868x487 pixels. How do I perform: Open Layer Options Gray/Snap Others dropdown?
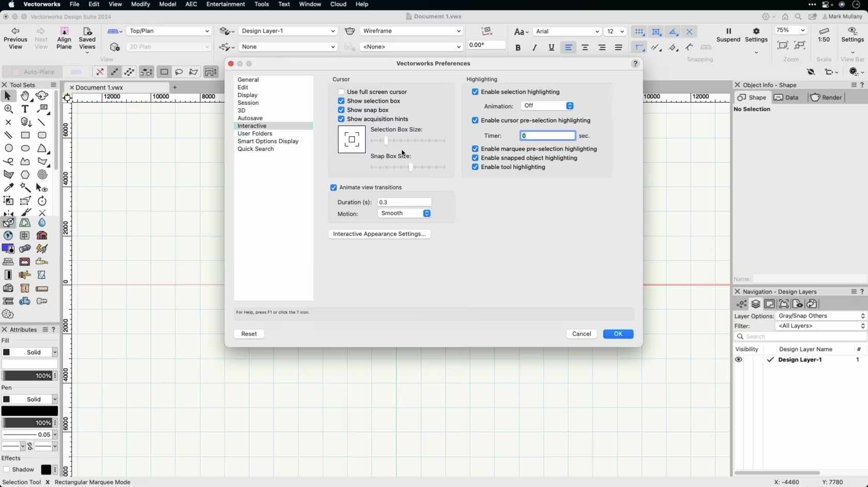pos(821,316)
